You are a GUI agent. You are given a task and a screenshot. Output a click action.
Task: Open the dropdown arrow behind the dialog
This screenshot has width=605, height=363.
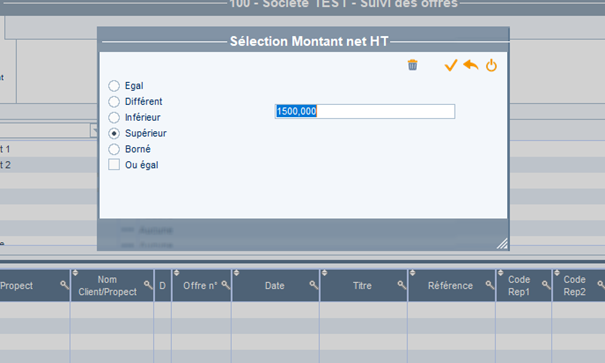coord(94,130)
